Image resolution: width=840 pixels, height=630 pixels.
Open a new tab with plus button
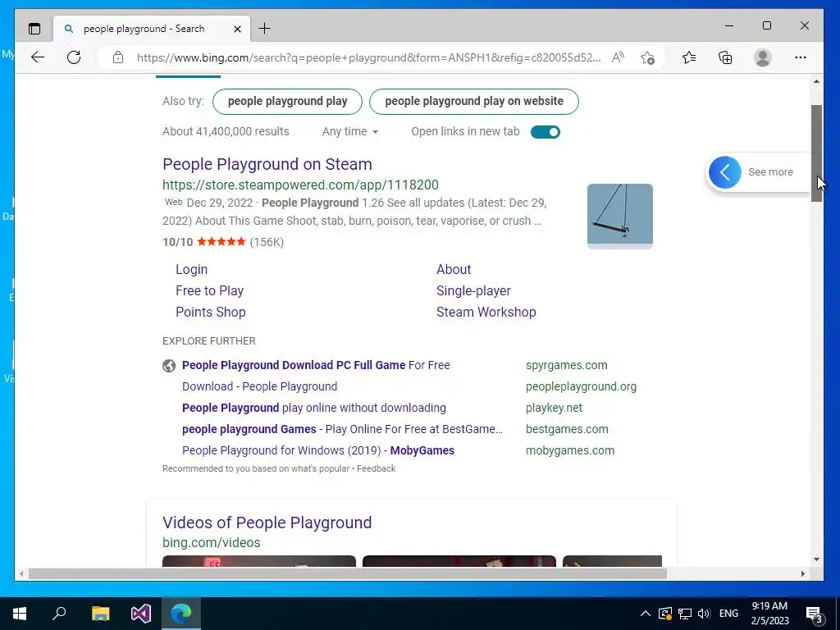coord(265,29)
